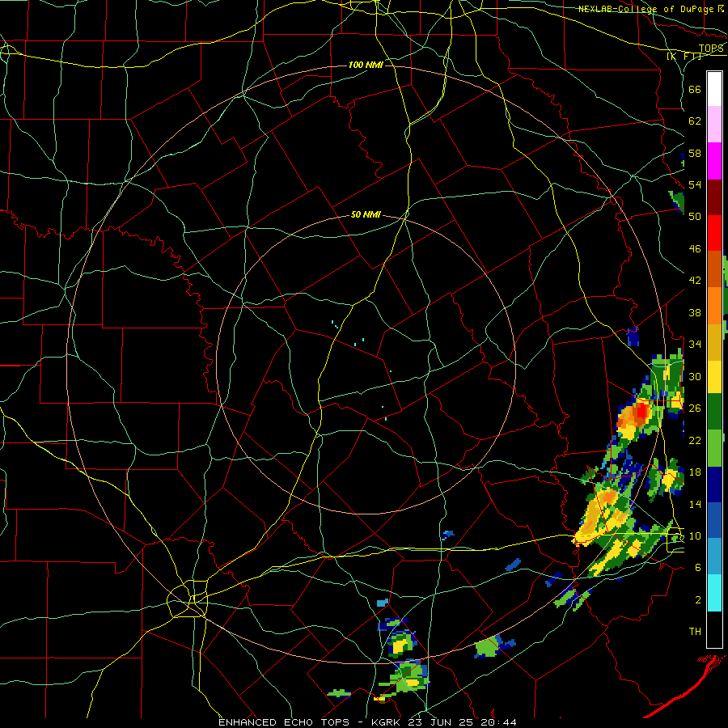Screen dimensions: 728x728
Task: Click the light pink 62 kft legend band
Action: [714, 125]
